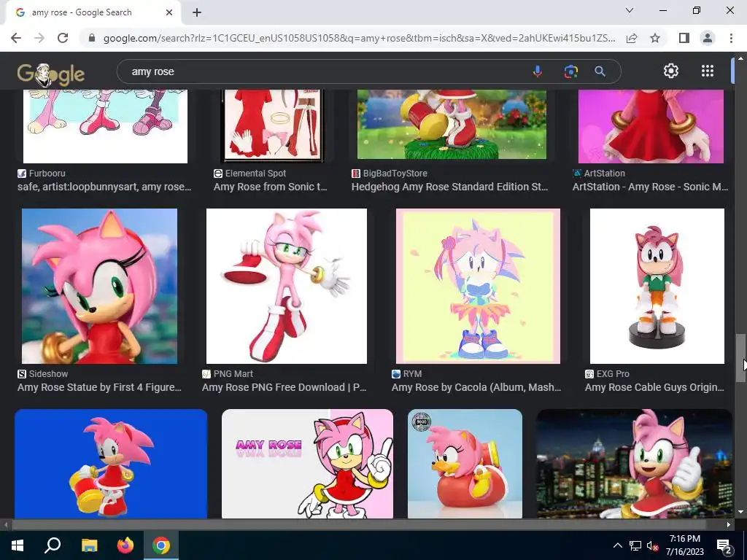
Task: Visit the Elemental Spot source link
Action: 250,174
